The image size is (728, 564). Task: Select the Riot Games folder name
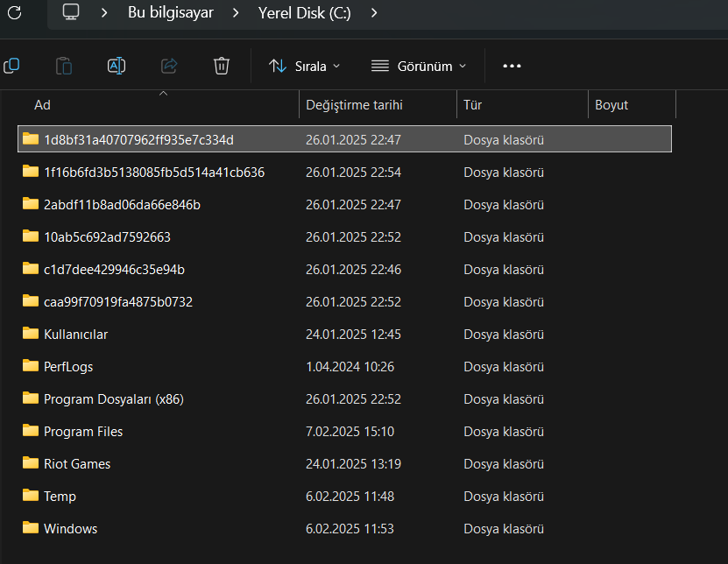point(77,464)
